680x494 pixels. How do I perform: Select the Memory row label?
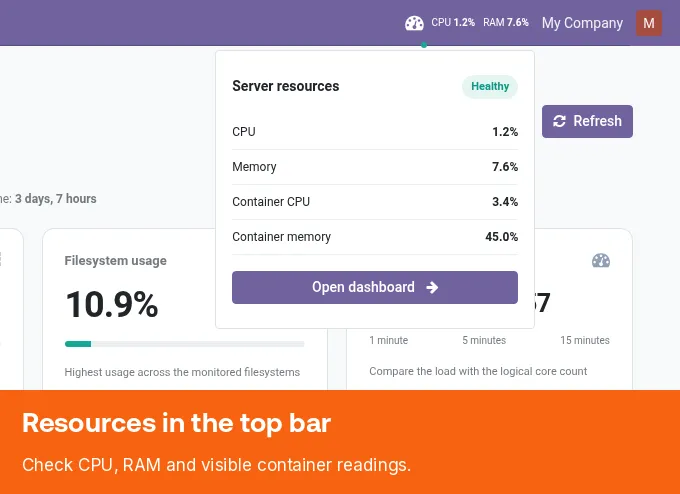254,167
